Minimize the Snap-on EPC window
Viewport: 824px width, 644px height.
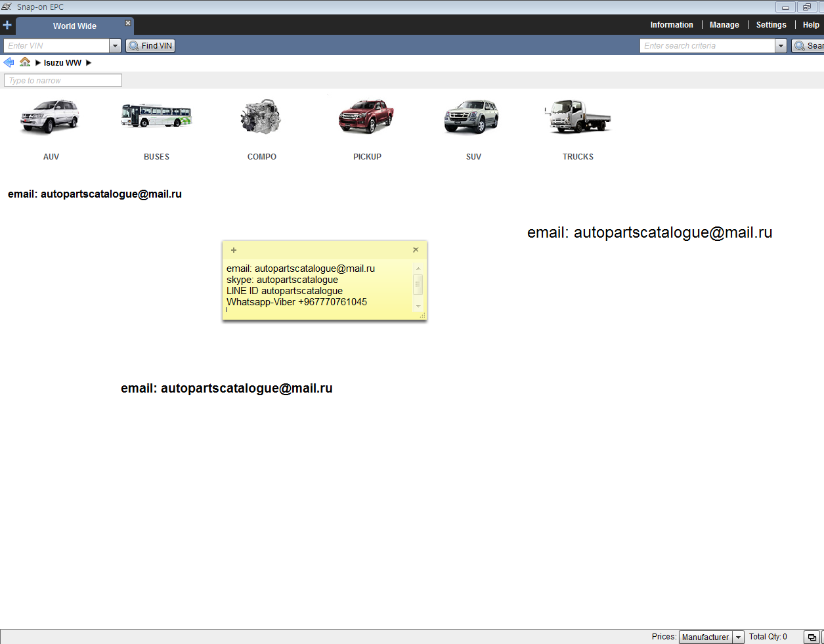[785, 7]
